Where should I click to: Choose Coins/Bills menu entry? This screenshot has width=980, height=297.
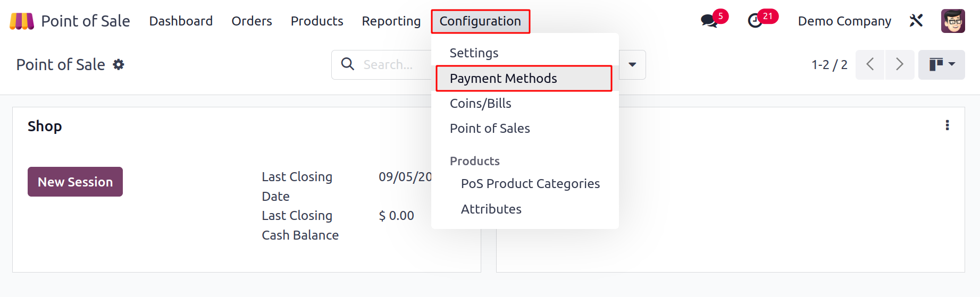(480, 104)
